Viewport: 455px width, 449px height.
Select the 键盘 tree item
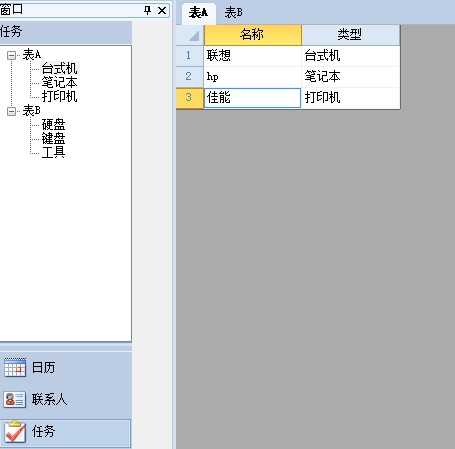click(x=53, y=138)
